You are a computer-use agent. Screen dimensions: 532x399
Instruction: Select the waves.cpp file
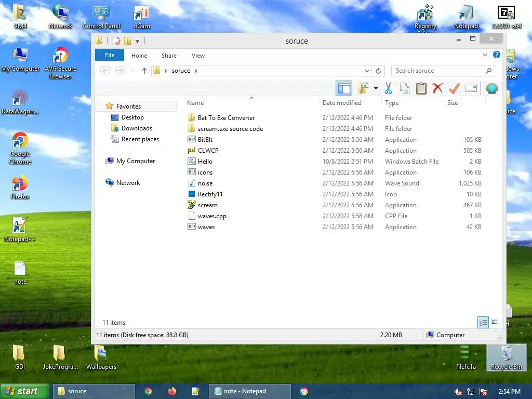[x=212, y=216]
